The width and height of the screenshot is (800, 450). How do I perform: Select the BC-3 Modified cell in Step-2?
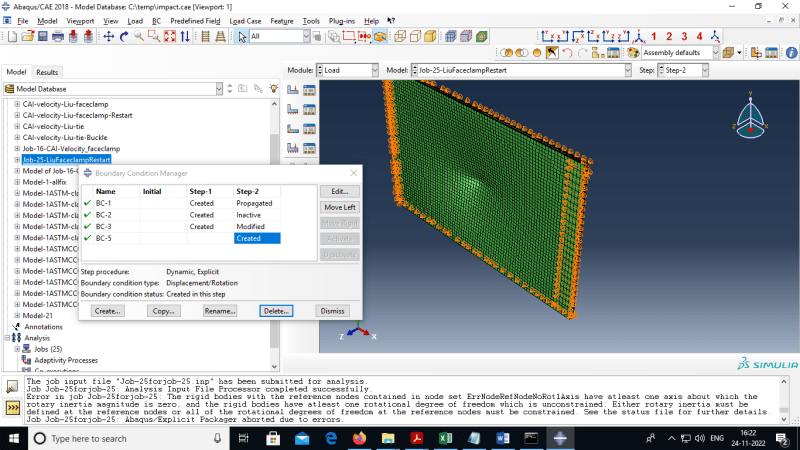click(x=257, y=227)
